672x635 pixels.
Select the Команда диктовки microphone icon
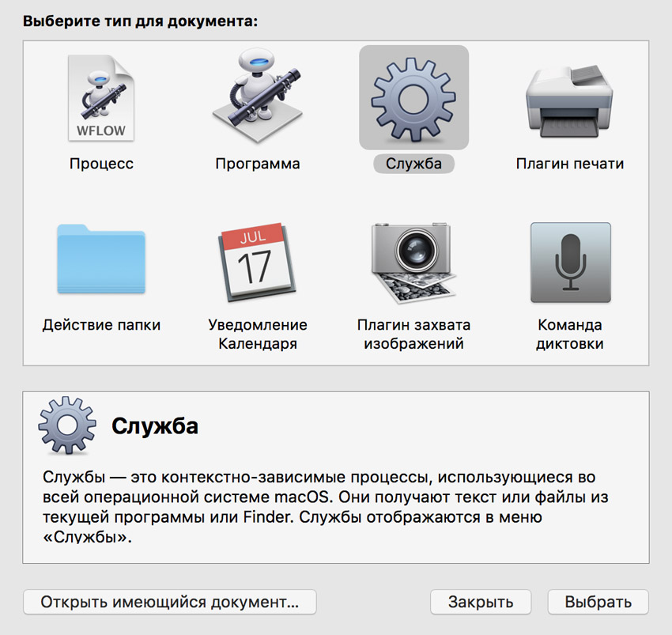pos(569,261)
